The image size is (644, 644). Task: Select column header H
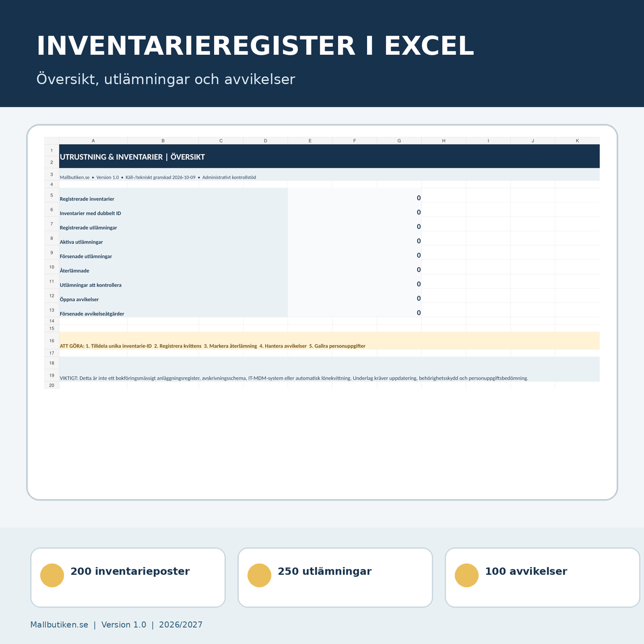tap(444, 141)
